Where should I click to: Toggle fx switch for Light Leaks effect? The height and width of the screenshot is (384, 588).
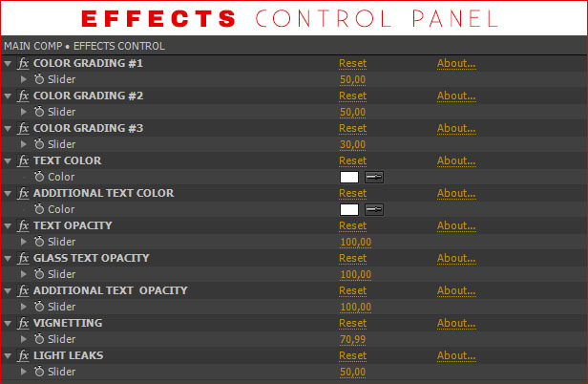pos(24,356)
